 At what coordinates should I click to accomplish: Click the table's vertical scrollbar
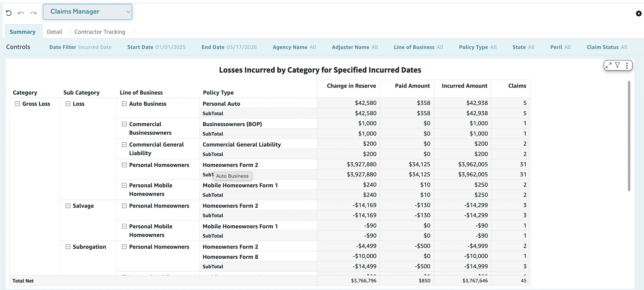629,136
